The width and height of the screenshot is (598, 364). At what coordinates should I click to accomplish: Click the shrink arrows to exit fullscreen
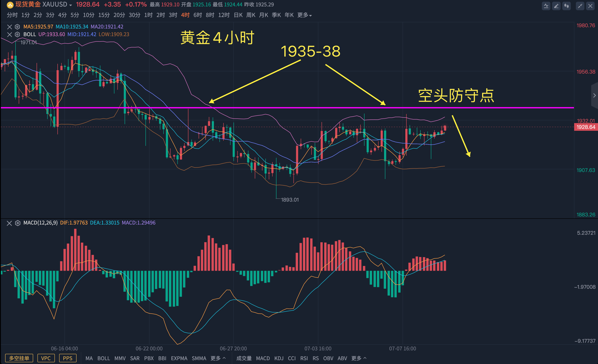pyautogui.click(x=580, y=6)
